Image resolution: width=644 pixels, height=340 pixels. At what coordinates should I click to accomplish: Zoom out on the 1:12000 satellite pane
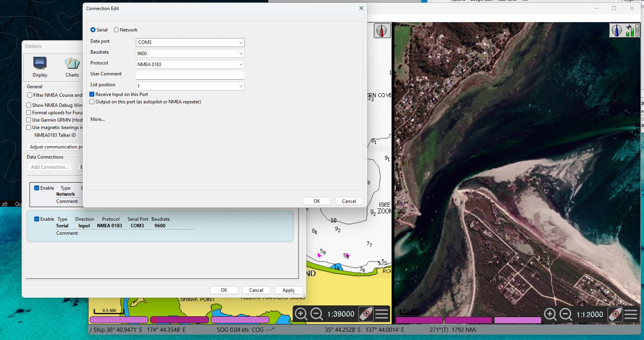click(566, 314)
